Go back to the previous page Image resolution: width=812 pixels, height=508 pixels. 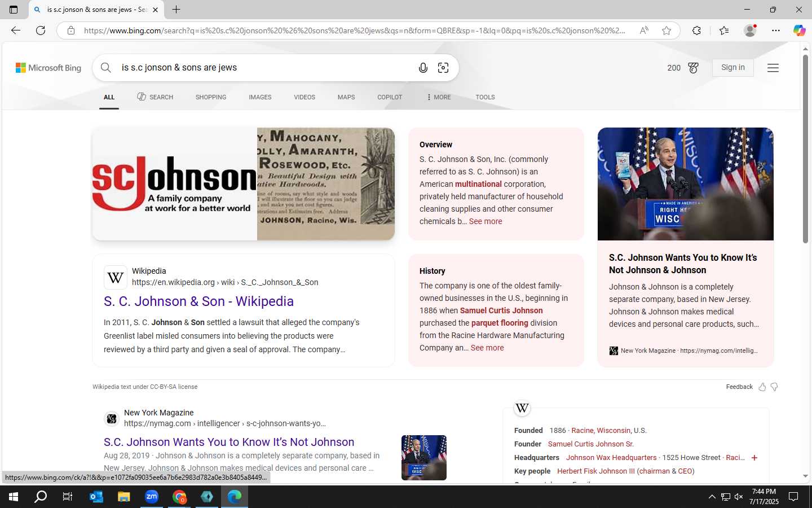click(16, 30)
